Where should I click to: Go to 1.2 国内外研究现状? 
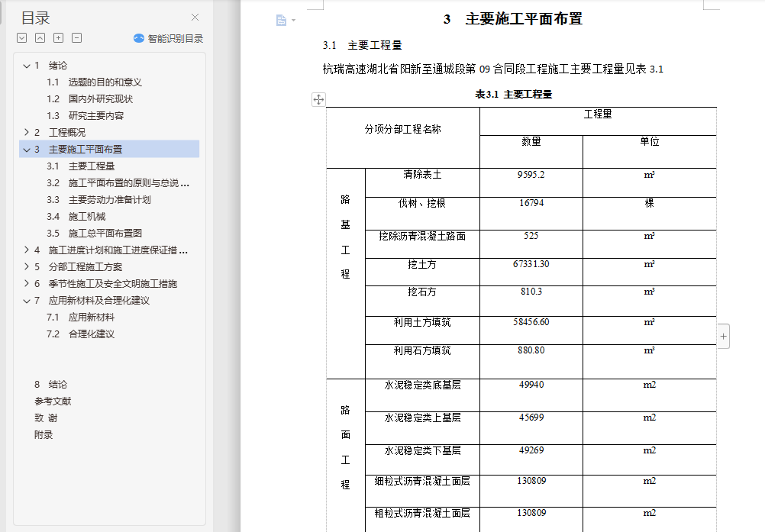[x=90, y=99]
